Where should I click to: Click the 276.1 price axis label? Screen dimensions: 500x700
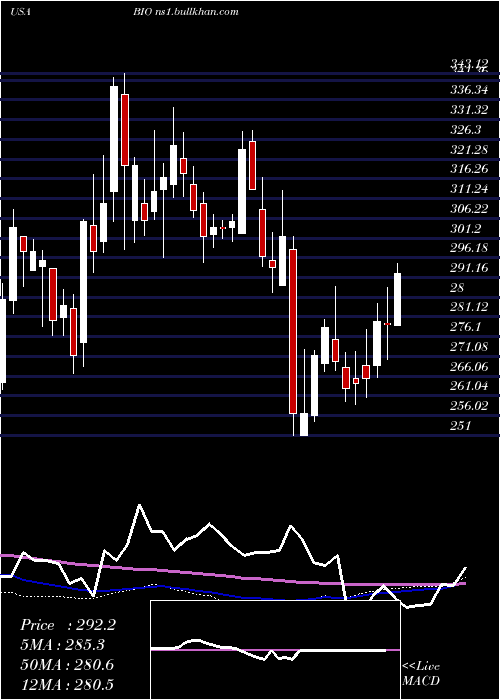465,327
